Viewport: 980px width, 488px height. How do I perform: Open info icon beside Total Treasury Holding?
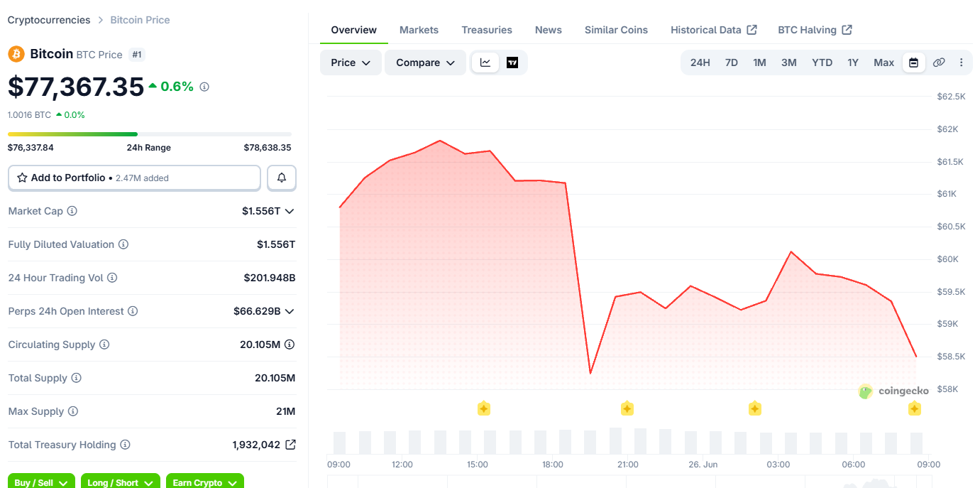(125, 445)
